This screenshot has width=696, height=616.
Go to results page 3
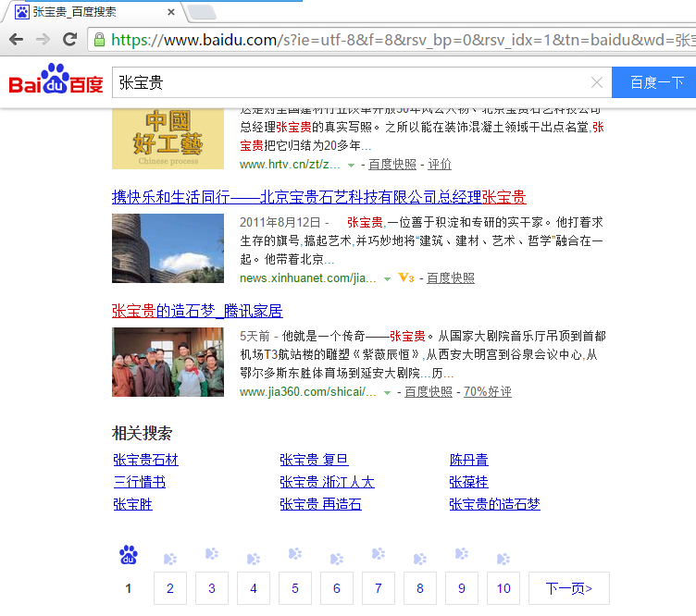[x=212, y=588]
